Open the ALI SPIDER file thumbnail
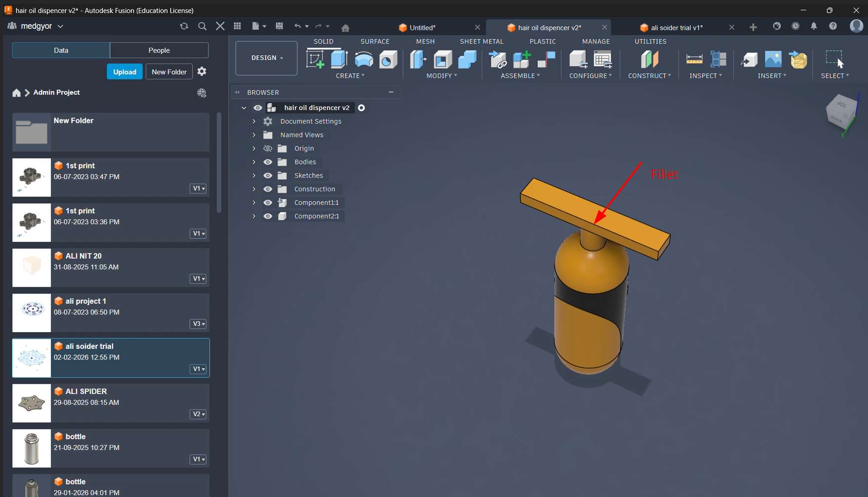 pyautogui.click(x=32, y=403)
